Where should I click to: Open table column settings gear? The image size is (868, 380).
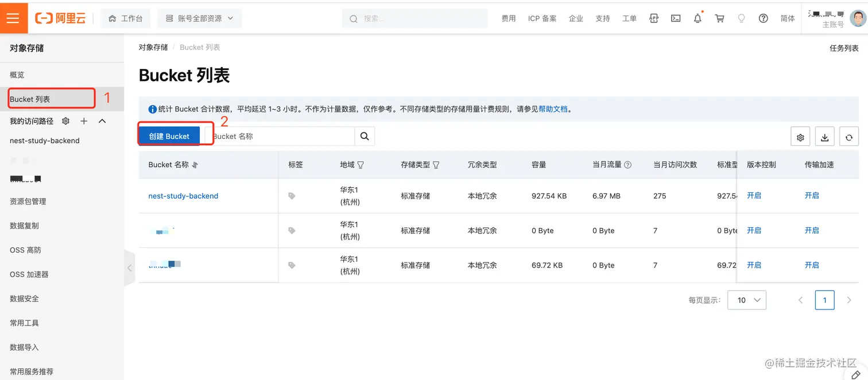pos(800,137)
